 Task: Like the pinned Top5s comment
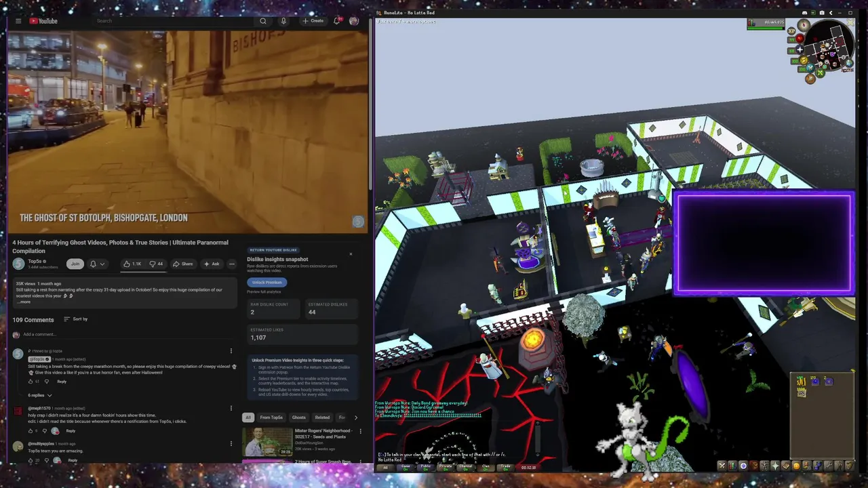(31, 382)
